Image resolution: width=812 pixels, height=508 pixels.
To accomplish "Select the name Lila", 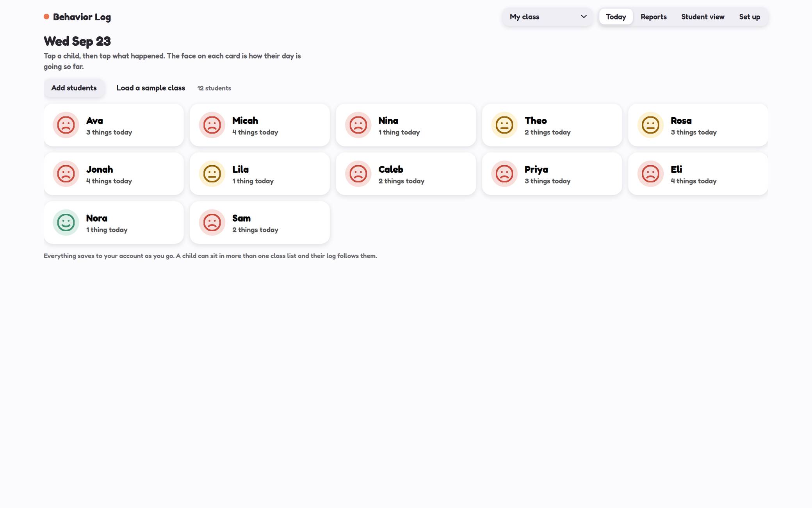I will click(240, 170).
